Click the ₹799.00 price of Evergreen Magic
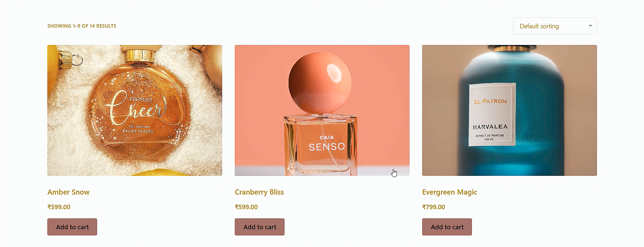The image size is (644, 247). point(434,207)
